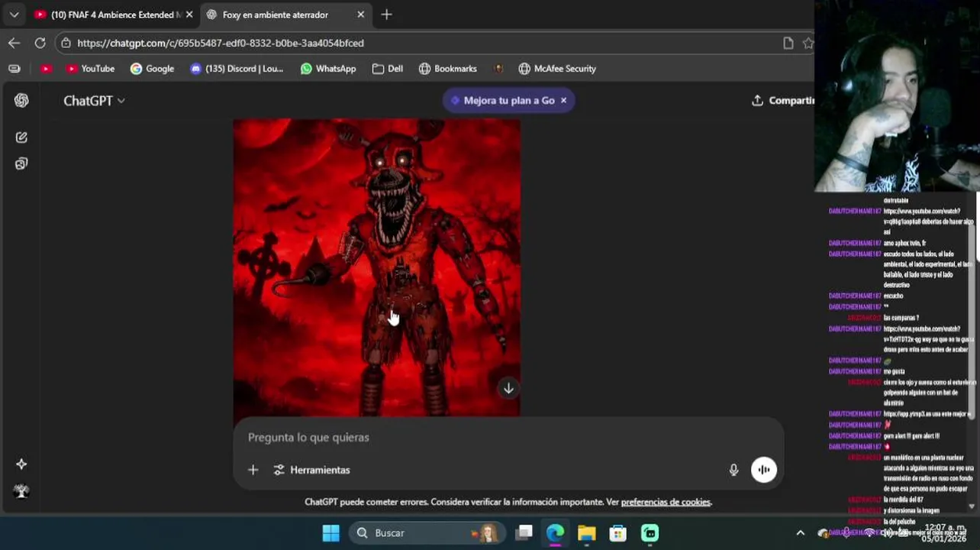Open the Herramientas tools menu

(311, 470)
